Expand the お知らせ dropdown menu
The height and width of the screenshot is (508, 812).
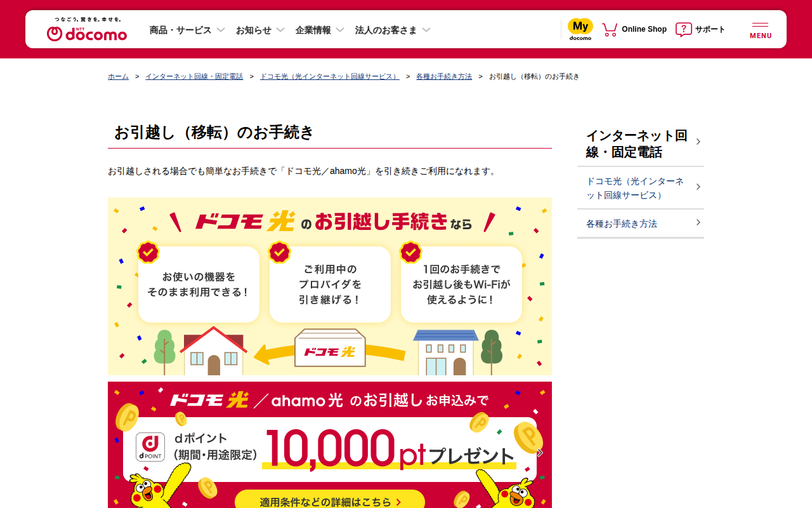click(260, 30)
